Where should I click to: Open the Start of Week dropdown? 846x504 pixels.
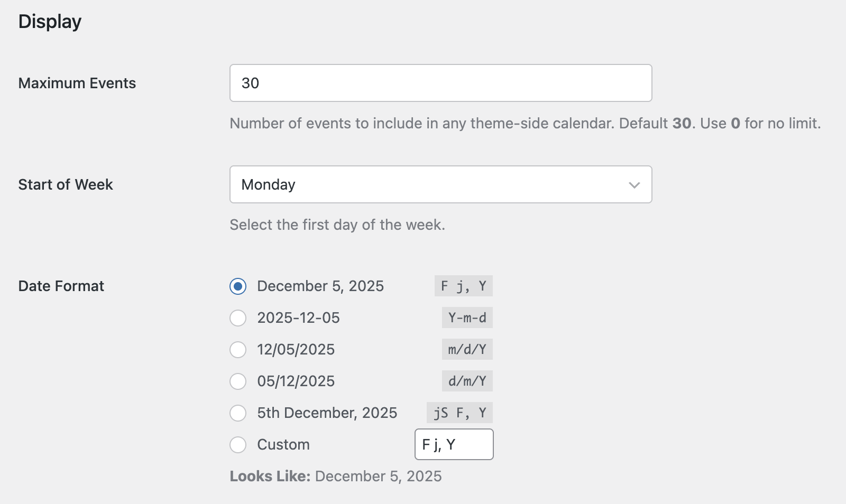tap(440, 184)
